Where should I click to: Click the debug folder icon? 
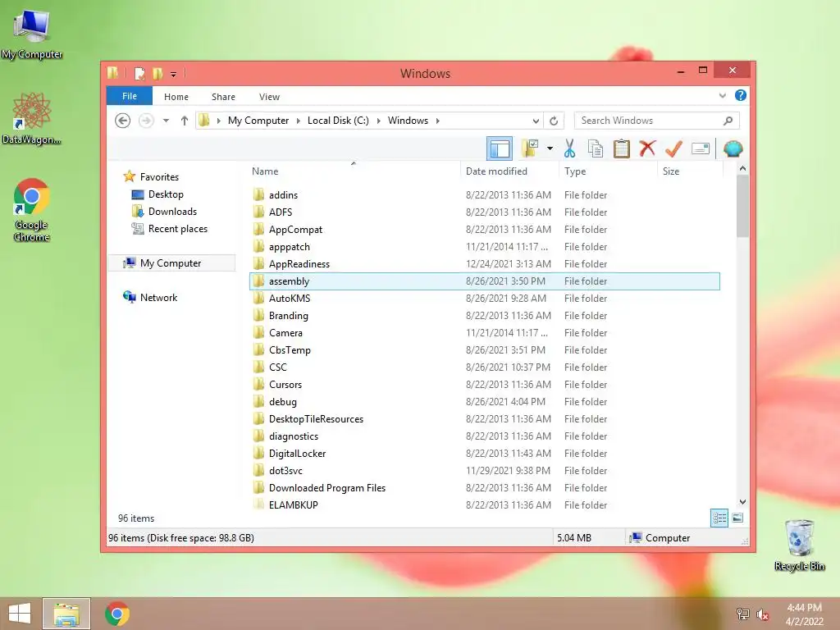click(258, 401)
